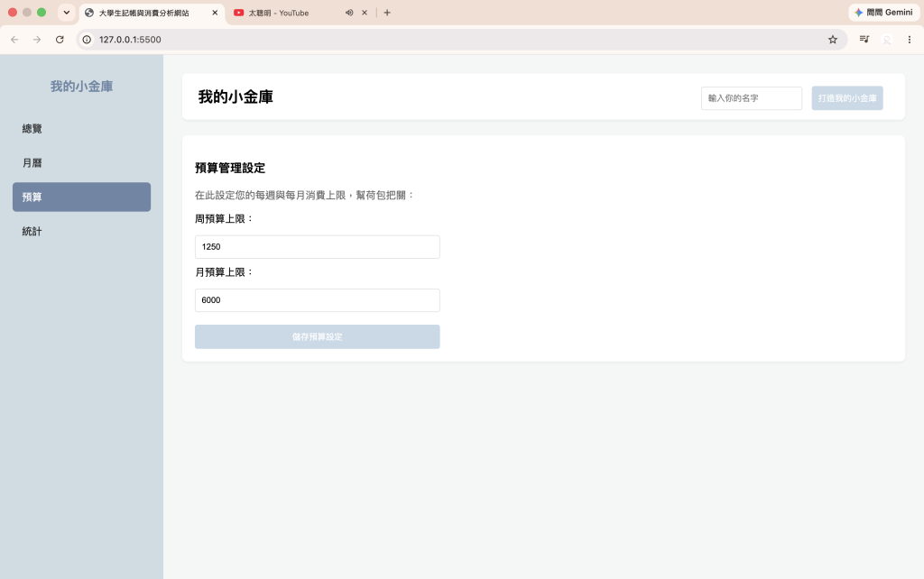Screen dimensions: 924x579
Task: Select 預算 in the sidebar
Action: [81, 197]
